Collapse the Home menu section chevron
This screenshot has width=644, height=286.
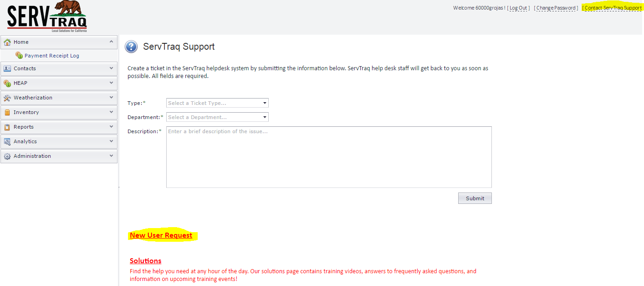(x=112, y=42)
